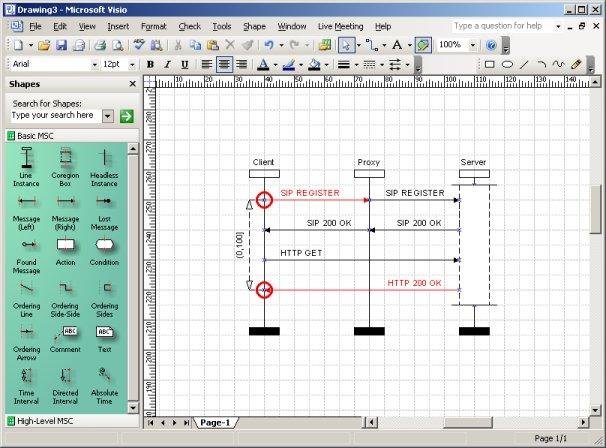Expand the High-Level MSC stencil
The width and height of the screenshot is (606, 448).
pyautogui.click(x=72, y=421)
